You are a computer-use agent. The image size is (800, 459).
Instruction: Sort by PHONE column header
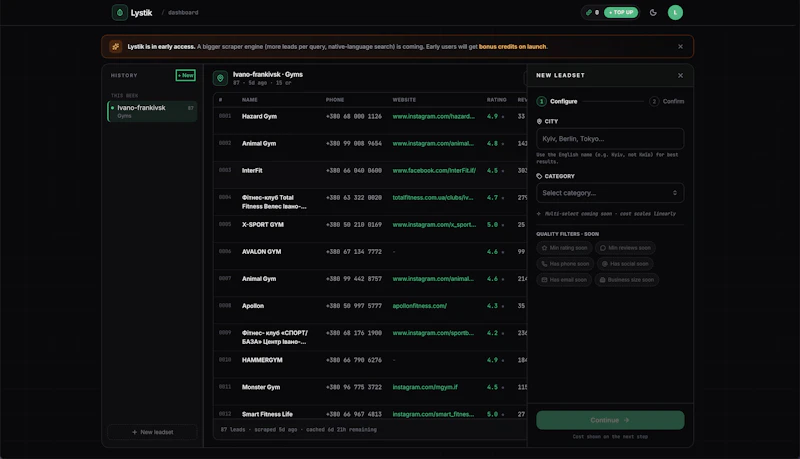pos(335,100)
